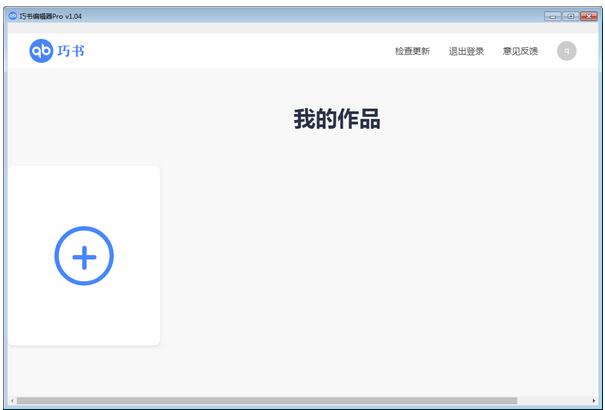The image size is (605, 410).
Task: Click 退出登录 to log out
Action: tap(466, 51)
